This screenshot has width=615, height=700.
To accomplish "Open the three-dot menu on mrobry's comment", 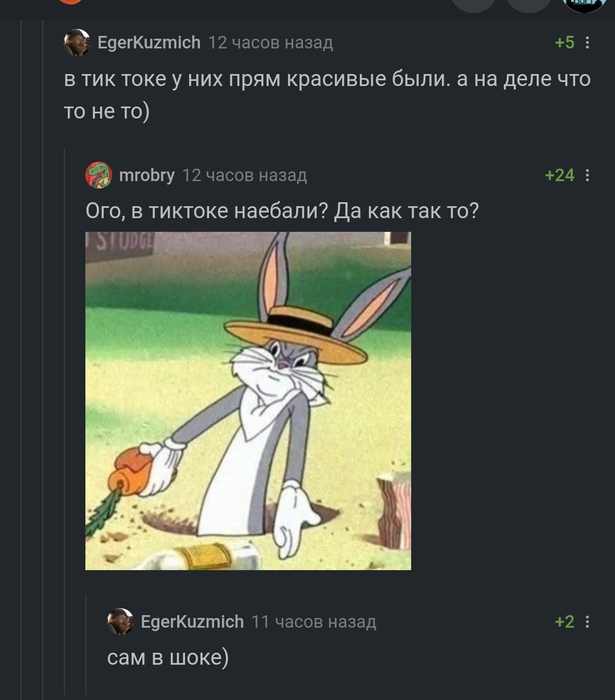I will (x=587, y=175).
